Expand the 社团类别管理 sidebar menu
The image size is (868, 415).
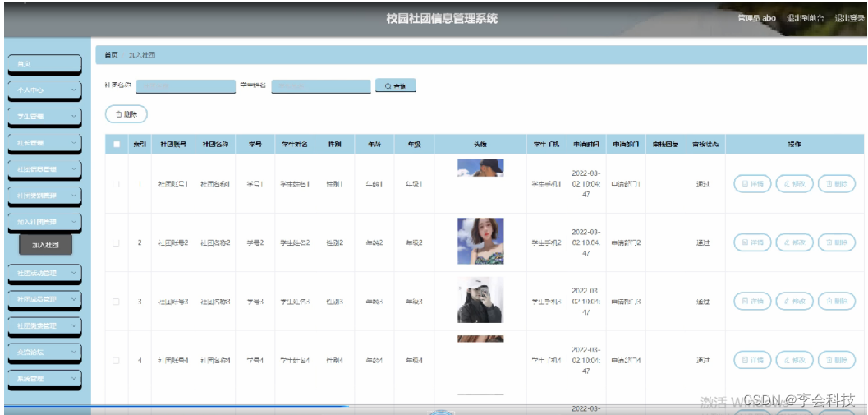point(45,196)
